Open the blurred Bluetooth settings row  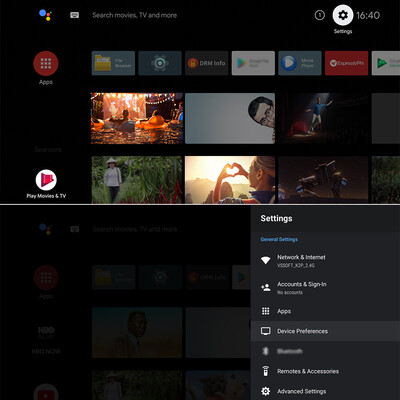click(x=325, y=351)
